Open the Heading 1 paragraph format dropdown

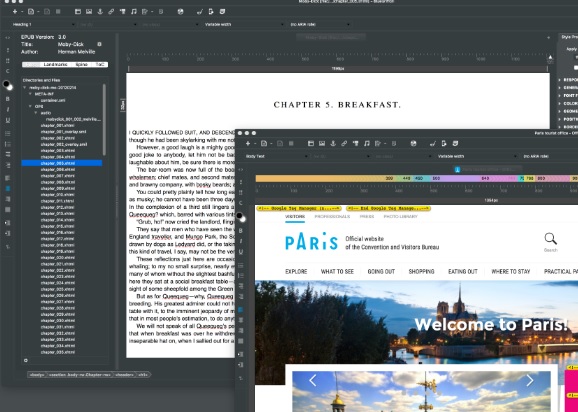[43, 24]
